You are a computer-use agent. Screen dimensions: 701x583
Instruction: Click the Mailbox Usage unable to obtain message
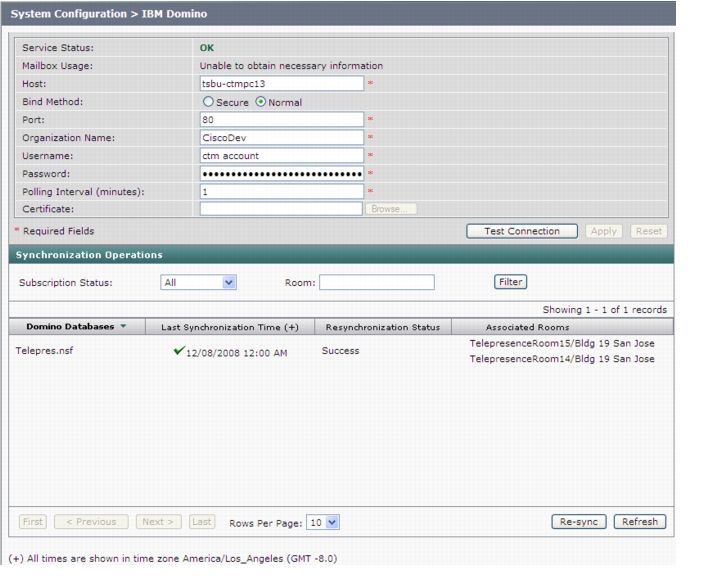click(291, 66)
